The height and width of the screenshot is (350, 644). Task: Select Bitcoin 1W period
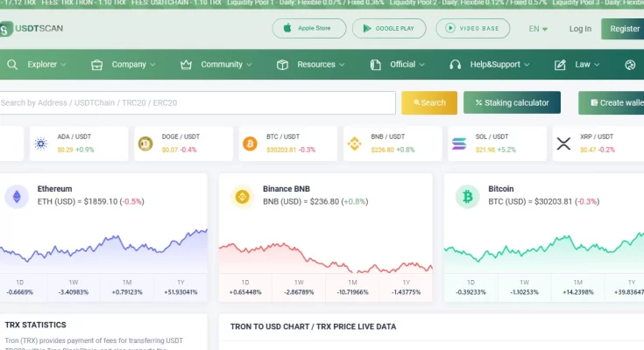pos(525,287)
